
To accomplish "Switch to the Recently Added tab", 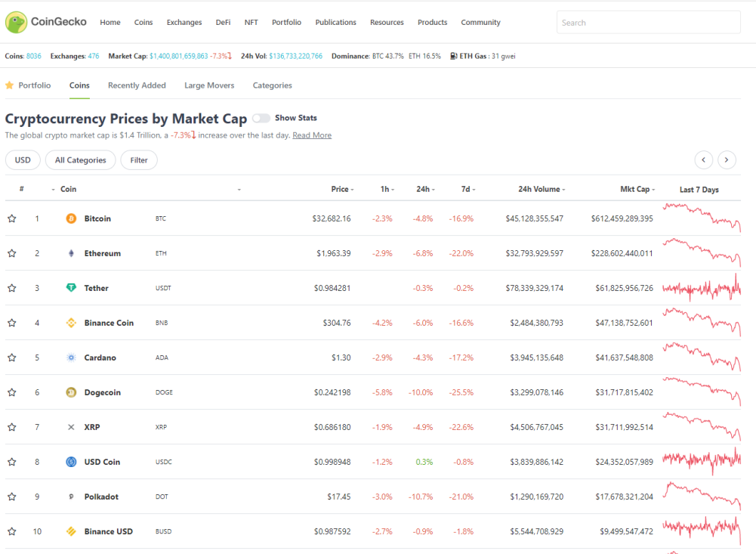I will point(137,85).
